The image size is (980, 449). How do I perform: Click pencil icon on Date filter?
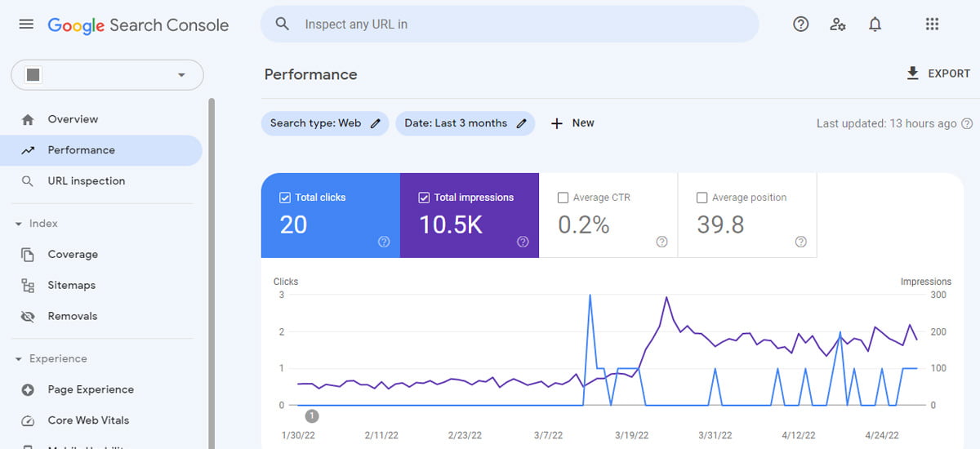pos(522,123)
